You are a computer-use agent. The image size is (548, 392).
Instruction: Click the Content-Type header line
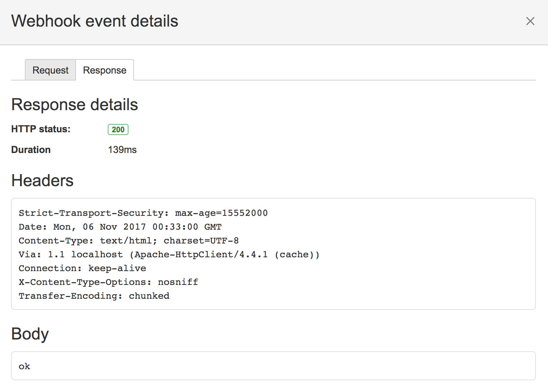(x=128, y=241)
